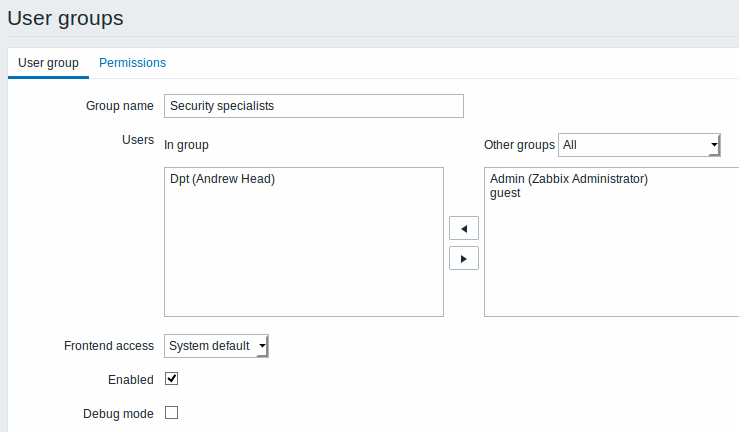Click the right arrow to remove user from group
Screen dimensions: 739x432
pos(463,258)
